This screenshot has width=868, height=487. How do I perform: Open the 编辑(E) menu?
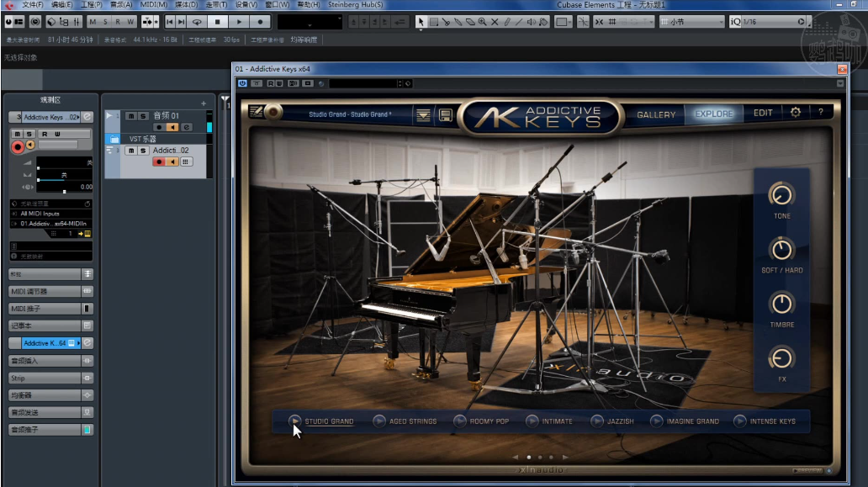click(x=61, y=4)
